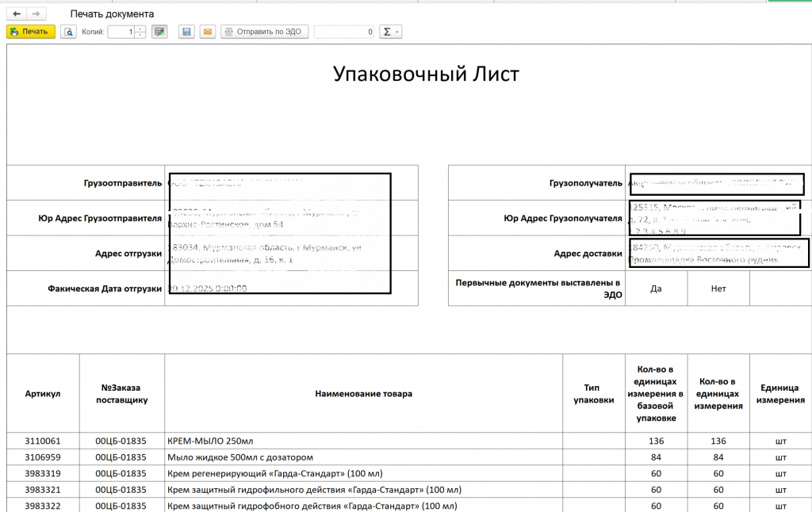This screenshot has width=812, height=512.
Task: Click the Нет cell
Action: click(718, 288)
